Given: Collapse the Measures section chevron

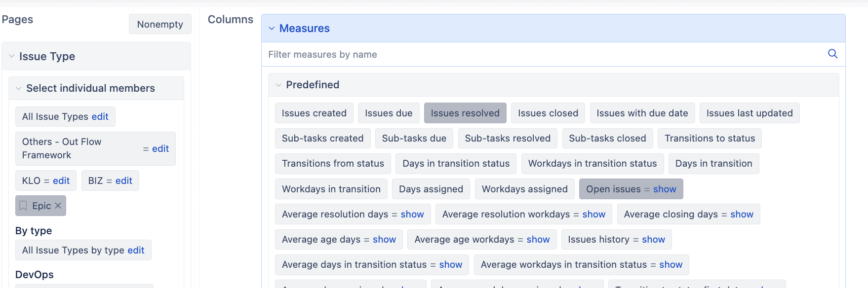Looking at the screenshot, I should pos(272,29).
